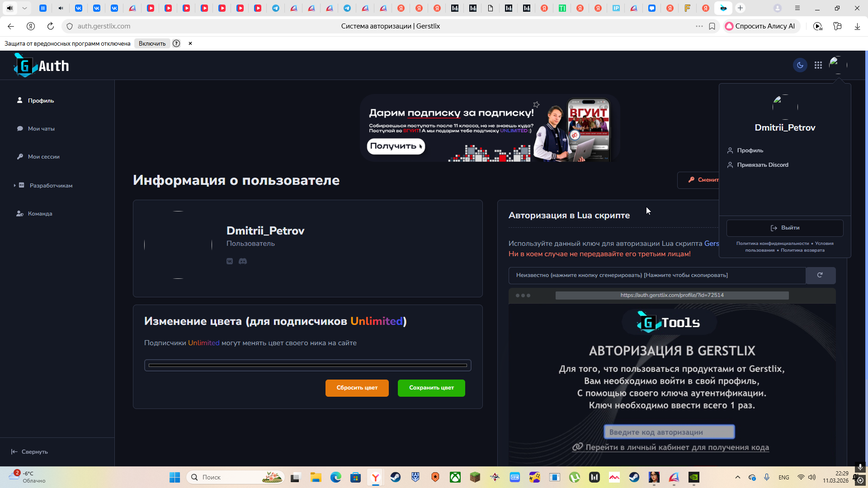Click the VK icon under username

pos(230,261)
